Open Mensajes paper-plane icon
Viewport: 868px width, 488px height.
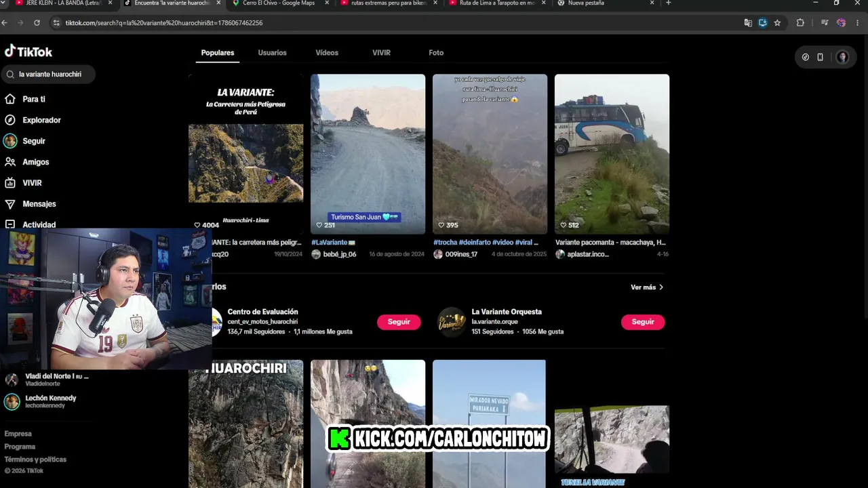click(x=10, y=204)
